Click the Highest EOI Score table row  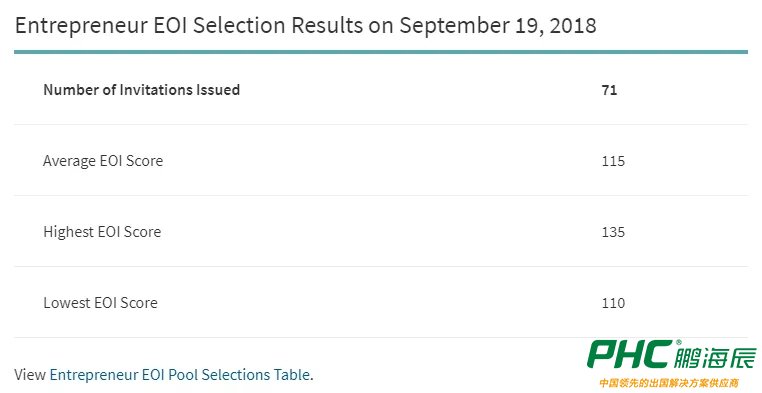[381, 231]
